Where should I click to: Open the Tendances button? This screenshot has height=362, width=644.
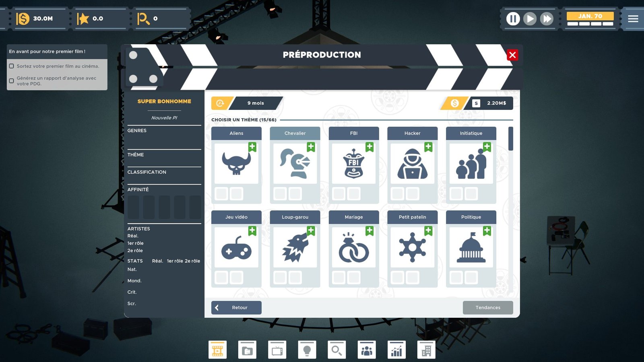(x=488, y=308)
